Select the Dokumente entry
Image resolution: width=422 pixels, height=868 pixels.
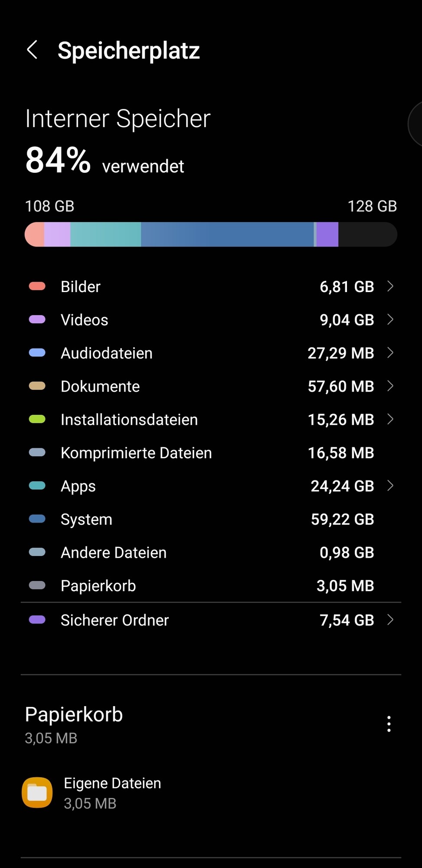[x=211, y=386]
